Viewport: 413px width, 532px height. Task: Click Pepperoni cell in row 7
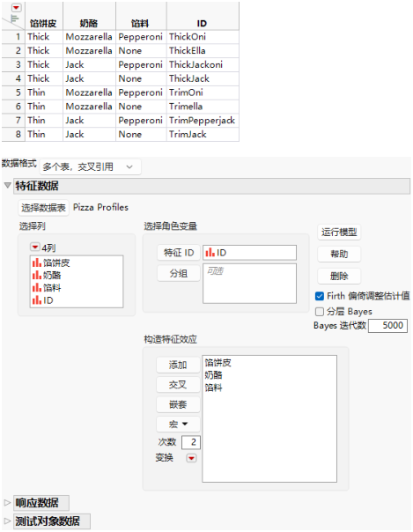pyautogui.click(x=141, y=120)
